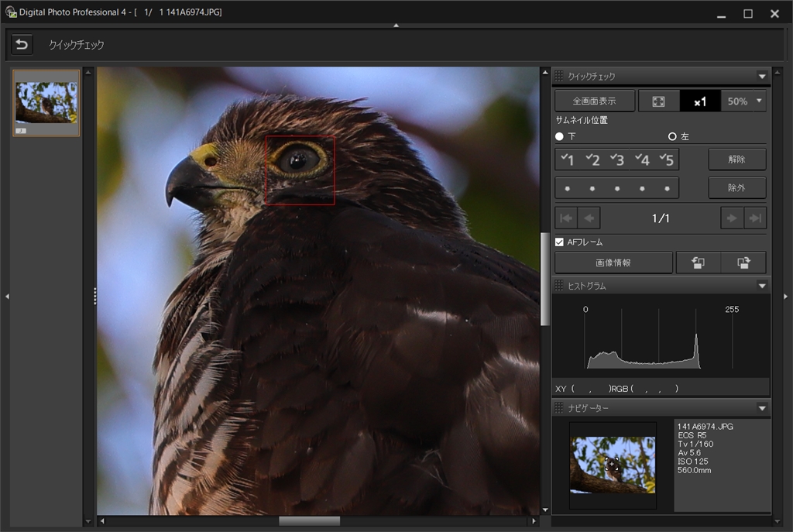Collapse the ヒストグラム panel
Screen dimensions: 793x532
(x=762, y=286)
